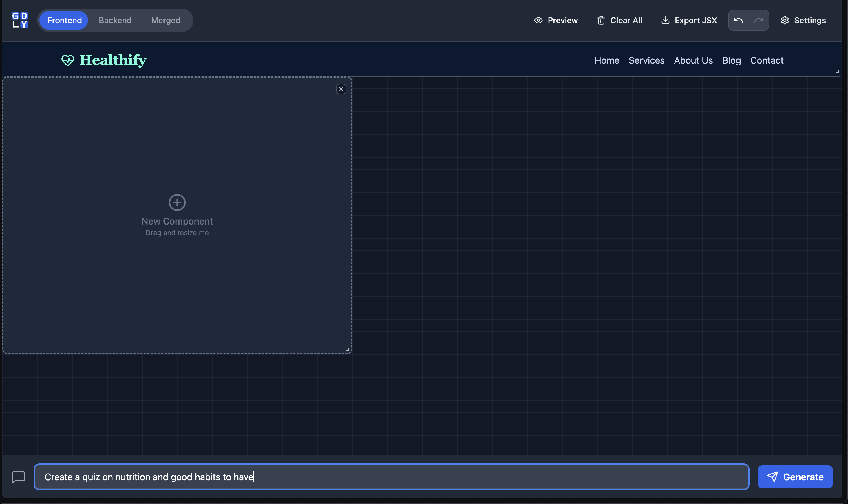Click the Healthify heart logo icon

[68, 60]
